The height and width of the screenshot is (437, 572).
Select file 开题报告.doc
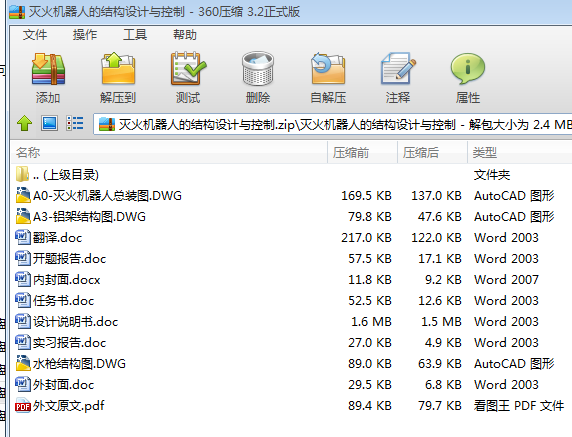tap(291, 259)
